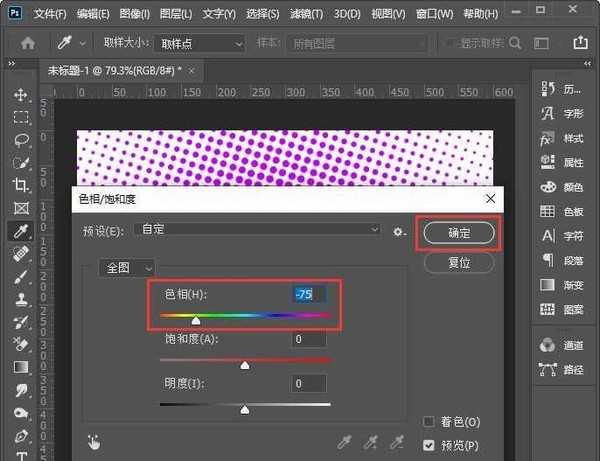600x461 pixels.
Task: Select the Crop tool
Action: click(x=20, y=185)
